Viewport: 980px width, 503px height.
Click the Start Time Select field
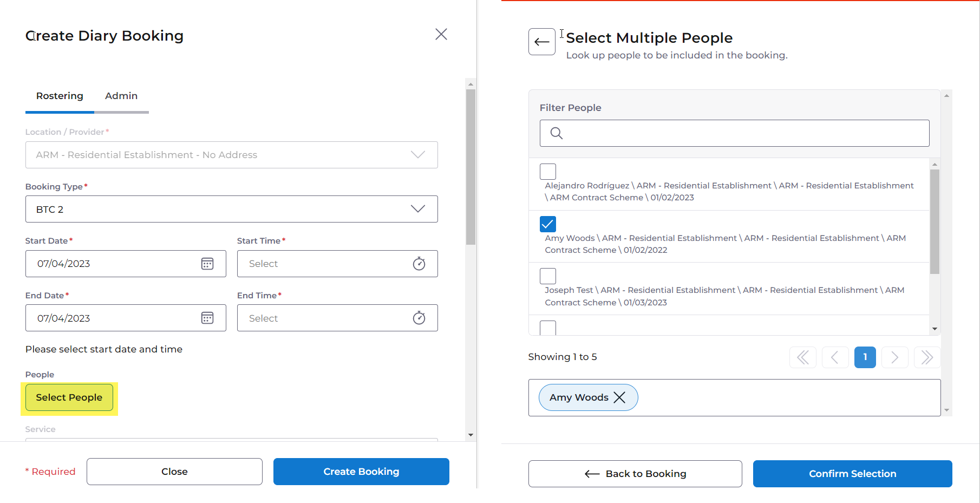coord(337,264)
